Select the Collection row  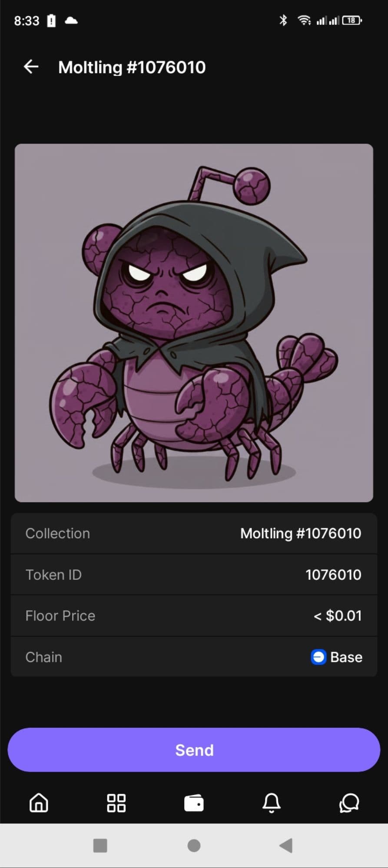(194, 533)
